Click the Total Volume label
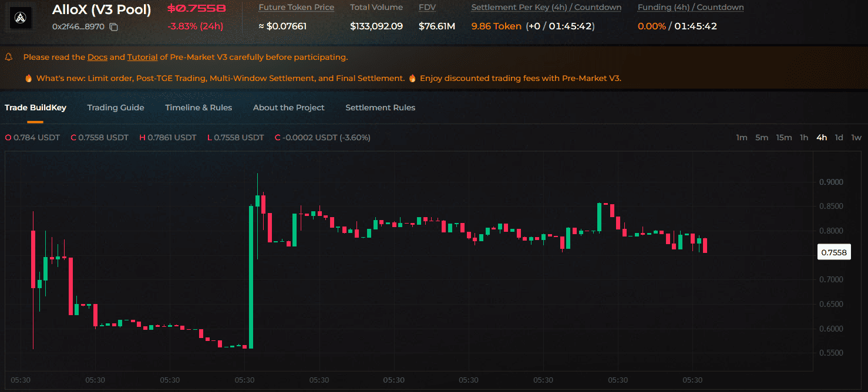This screenshot has height=392, width=868. click(x=376, y=8)
